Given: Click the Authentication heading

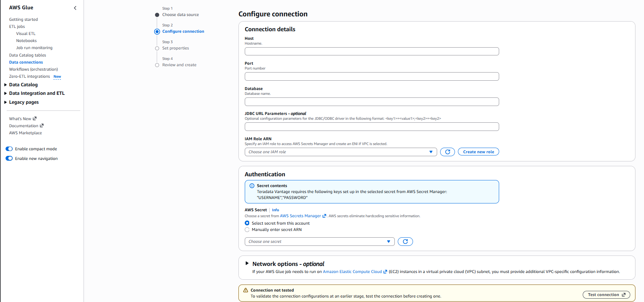Looking at the screenshot, I should click(x=265, y=174).
